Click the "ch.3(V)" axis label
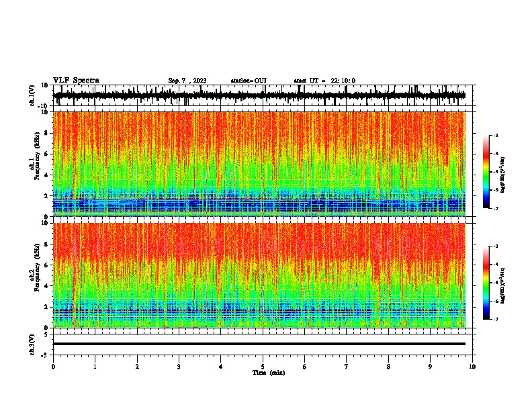The height and width of the screenshot is (411, 532). pos(32,345)
